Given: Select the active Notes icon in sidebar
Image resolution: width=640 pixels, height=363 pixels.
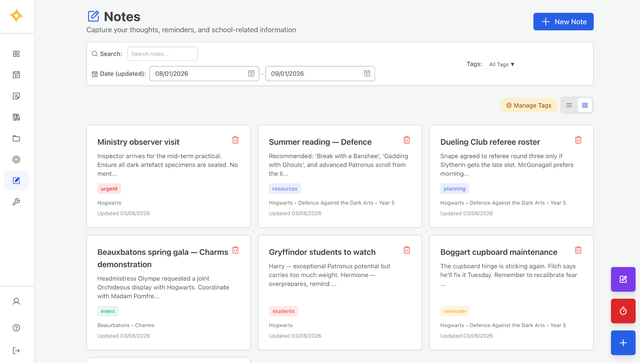Looking at the screenshot, I should 16,180.
